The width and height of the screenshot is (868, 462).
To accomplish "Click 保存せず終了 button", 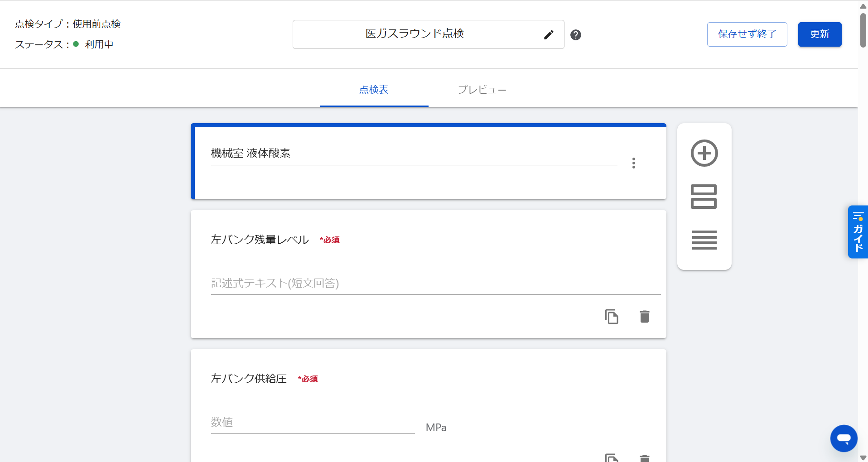I will coord(747,34).
